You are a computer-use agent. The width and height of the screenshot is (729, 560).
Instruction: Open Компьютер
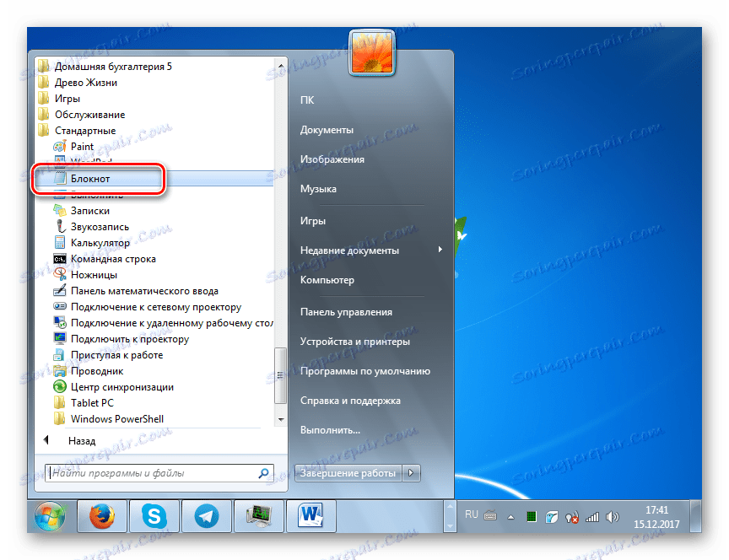tap(327, 280)
